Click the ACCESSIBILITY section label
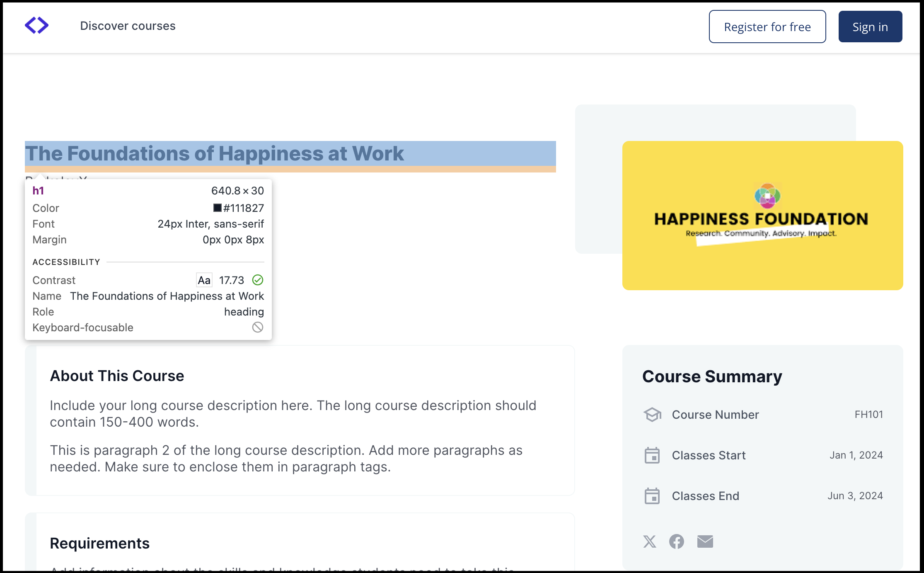 (66, 262)
